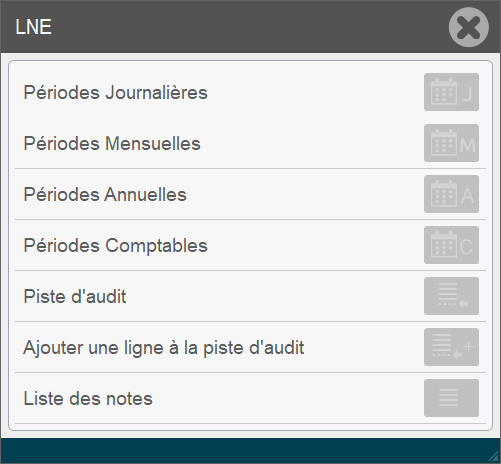Viewport: 501px width, 464px height.
Task: Open the annual periods calendar A icon
Action: 451,194
